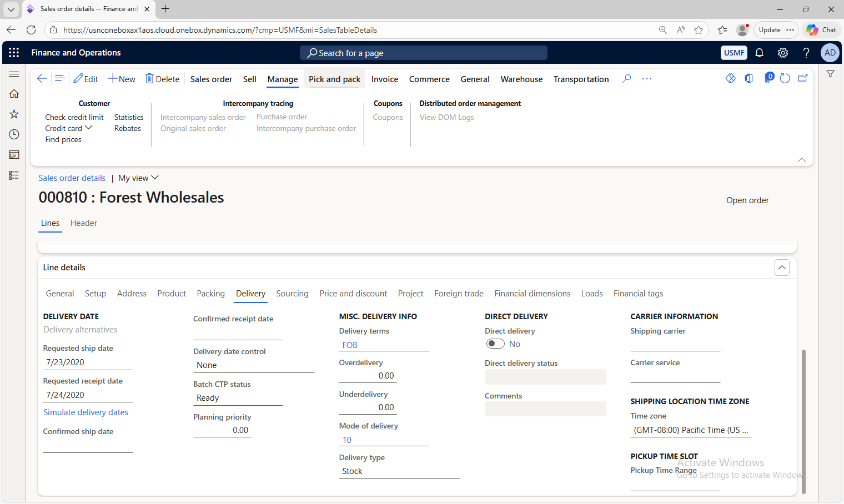The image size is (844, 504).
Task: Click the Edit button
Action: pos(86,79)
